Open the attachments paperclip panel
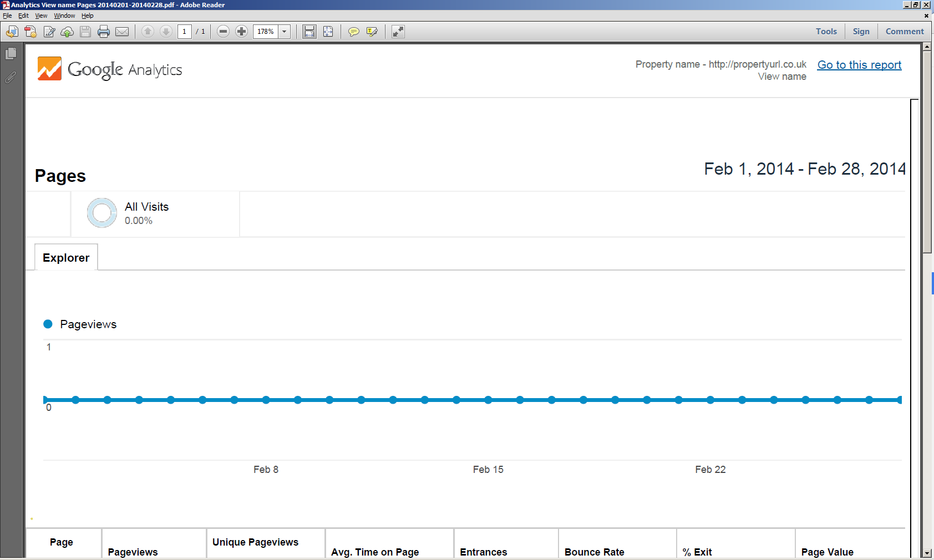This screenshot has width=934, height=560. [11, 78]
